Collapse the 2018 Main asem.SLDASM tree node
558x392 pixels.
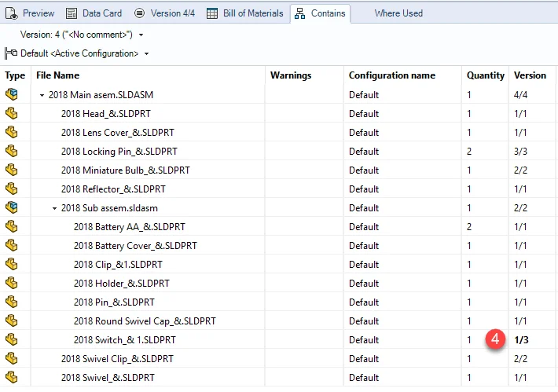(x=42, y=95)
